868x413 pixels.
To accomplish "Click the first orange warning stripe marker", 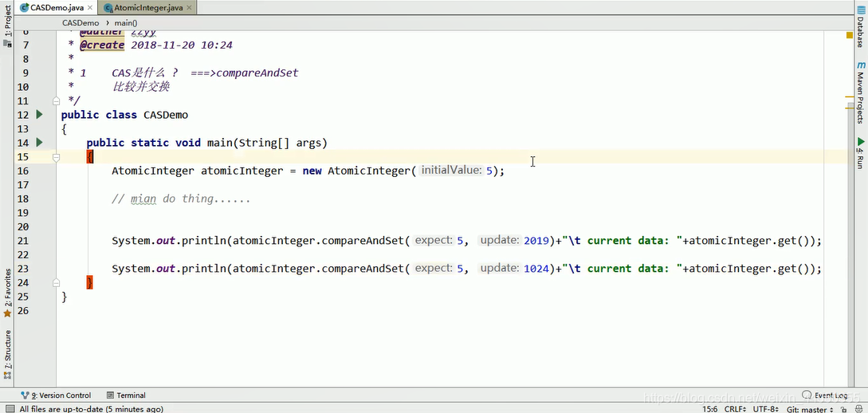I will 850,97.
